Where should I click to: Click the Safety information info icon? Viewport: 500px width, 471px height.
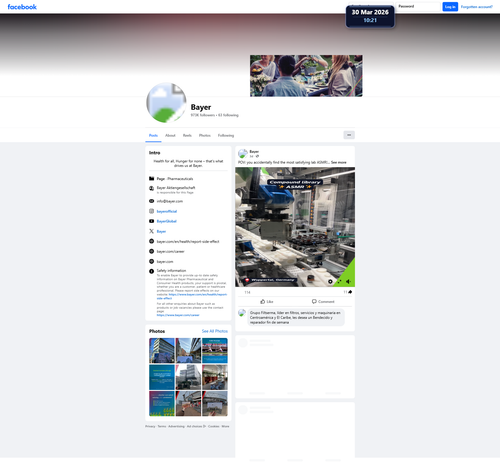[151, 271]
